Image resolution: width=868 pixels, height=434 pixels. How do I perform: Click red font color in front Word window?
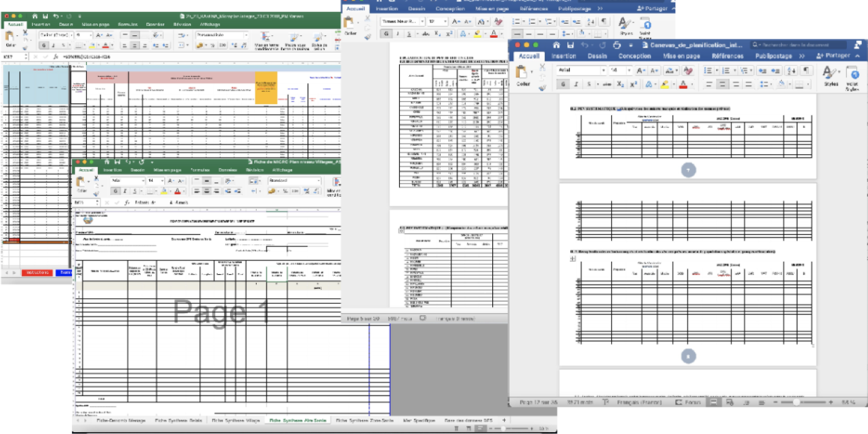(683, 84)
